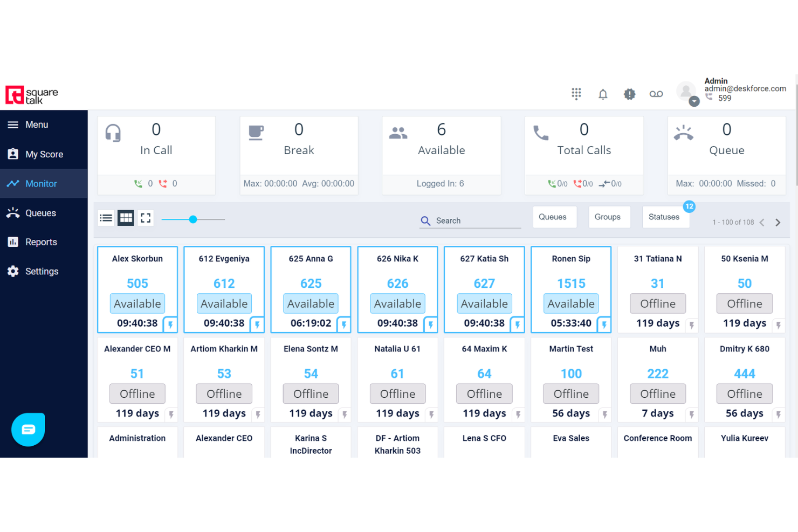
Task: Switch to grid card view
Action: (126, 218)
